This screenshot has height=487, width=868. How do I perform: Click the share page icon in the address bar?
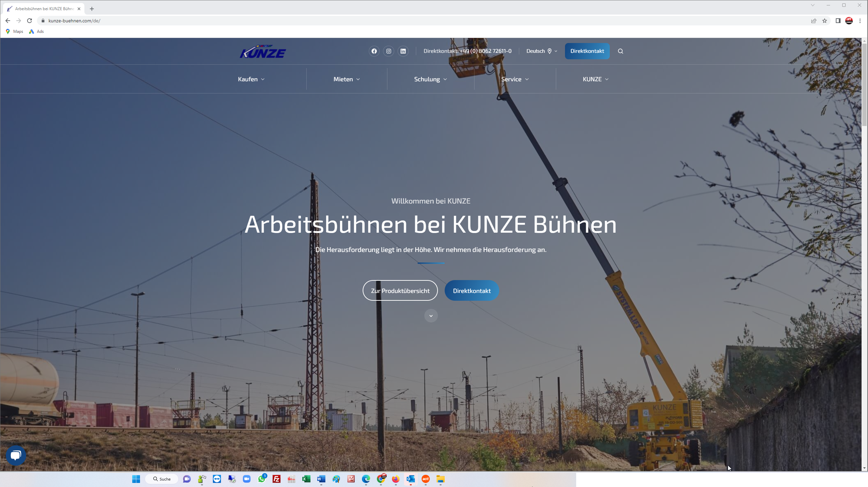tap(813, 21)
